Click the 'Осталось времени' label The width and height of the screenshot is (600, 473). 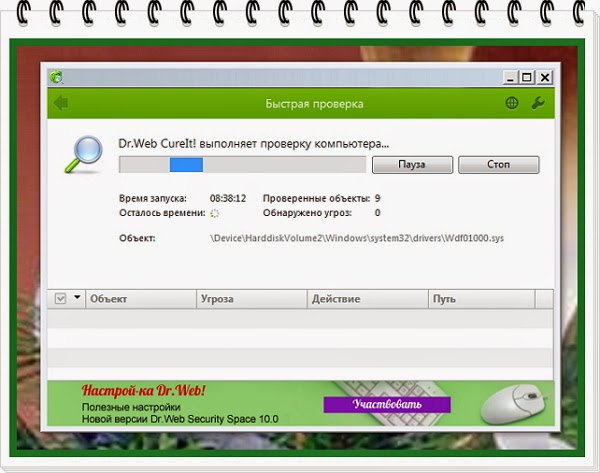coord(162,213)
